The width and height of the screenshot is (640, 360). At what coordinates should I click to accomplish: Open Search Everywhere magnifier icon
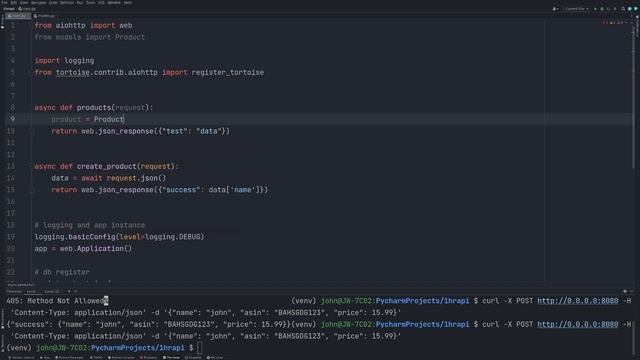tap(623, 9)
